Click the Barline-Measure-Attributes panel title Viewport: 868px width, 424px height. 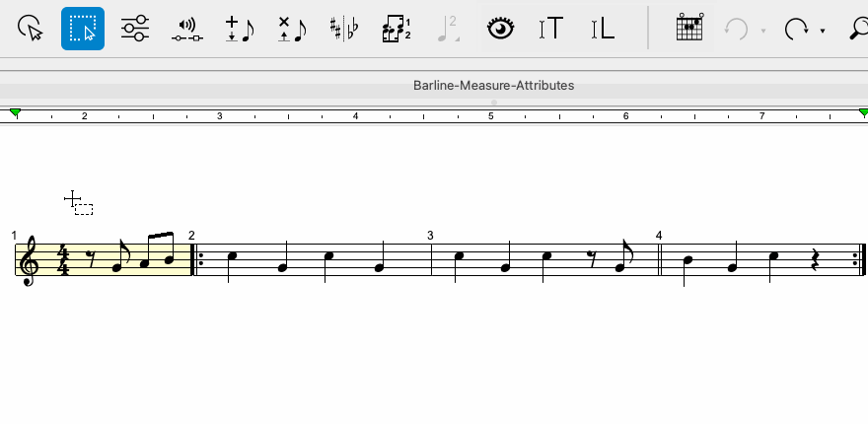[x=493, y=85]
